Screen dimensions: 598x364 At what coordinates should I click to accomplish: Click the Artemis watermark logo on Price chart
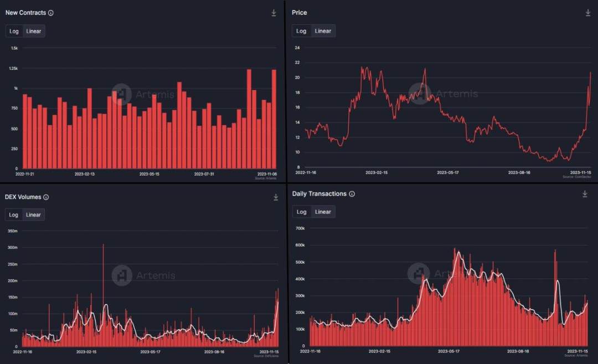pyautogui.click(x=420, y=93)
